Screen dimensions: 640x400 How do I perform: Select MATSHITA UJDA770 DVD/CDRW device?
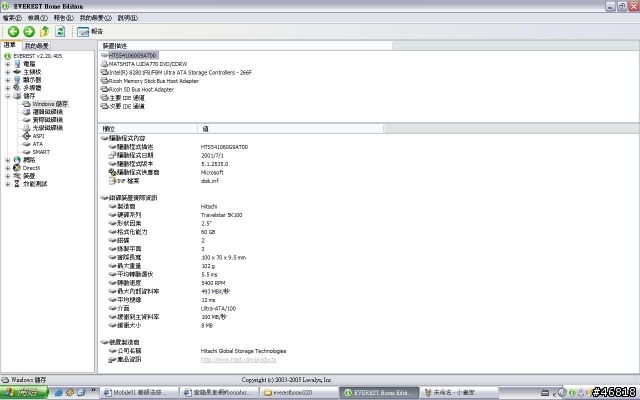(148, 64)
